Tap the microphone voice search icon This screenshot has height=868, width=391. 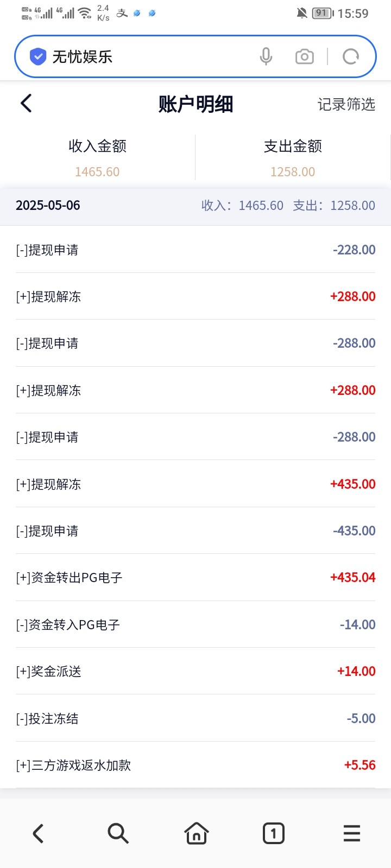point(266,56)
